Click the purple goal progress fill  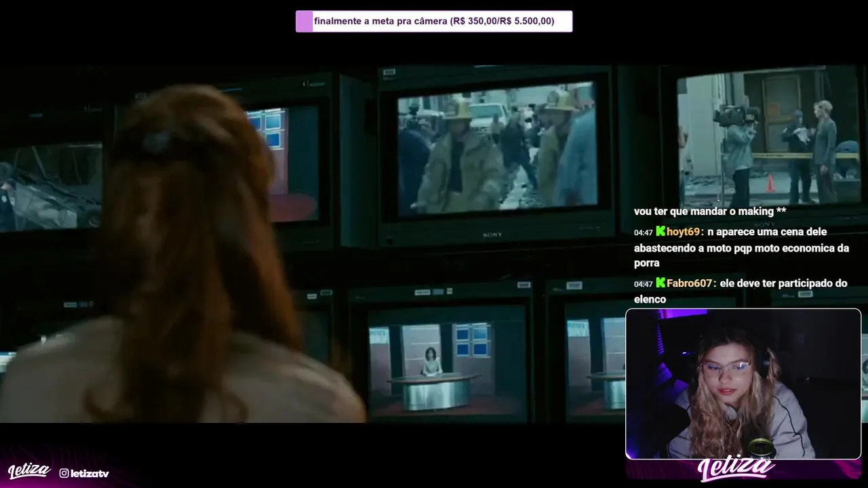(304, 21)
